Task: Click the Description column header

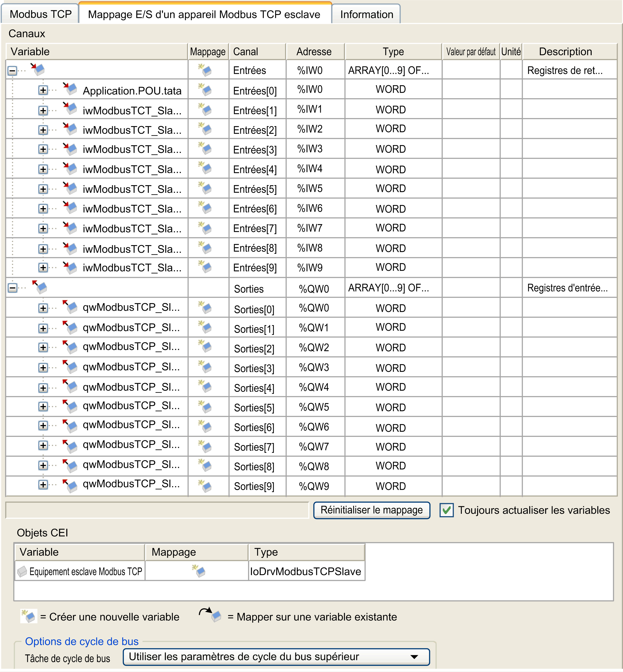Action: 569,52
